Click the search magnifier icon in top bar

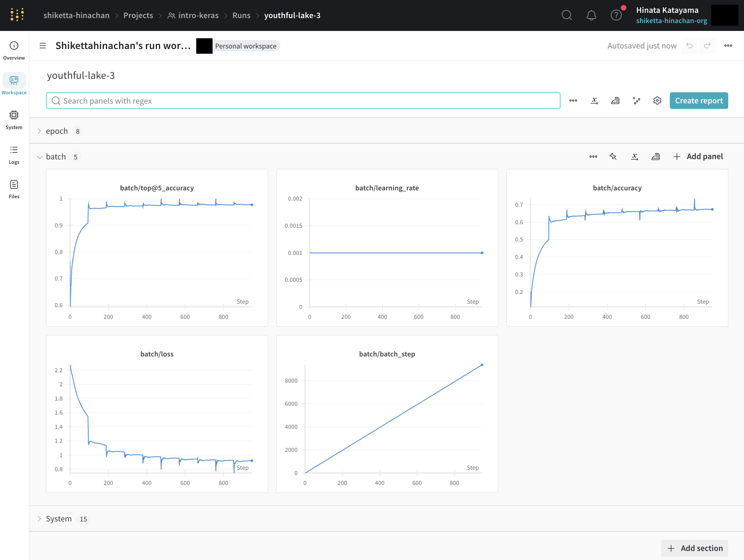tap(566, 15)
